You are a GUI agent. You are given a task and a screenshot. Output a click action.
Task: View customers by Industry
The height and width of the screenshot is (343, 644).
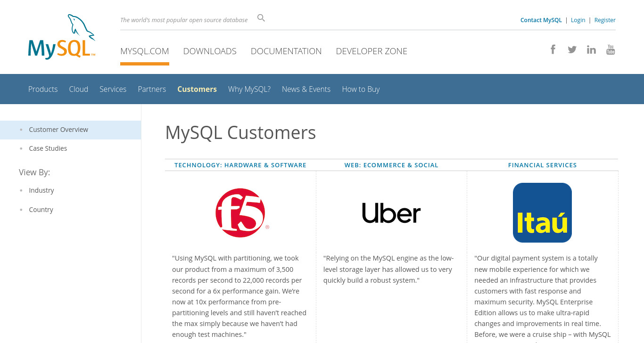coord(41,190)
